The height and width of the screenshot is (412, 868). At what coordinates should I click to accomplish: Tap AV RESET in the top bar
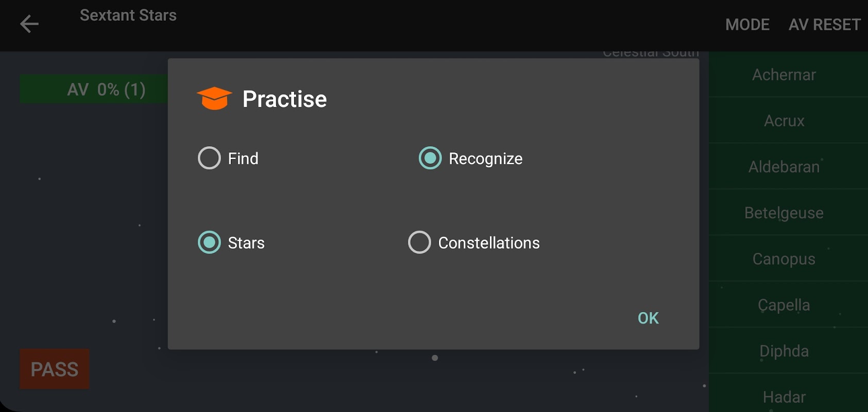coord(824,25)
